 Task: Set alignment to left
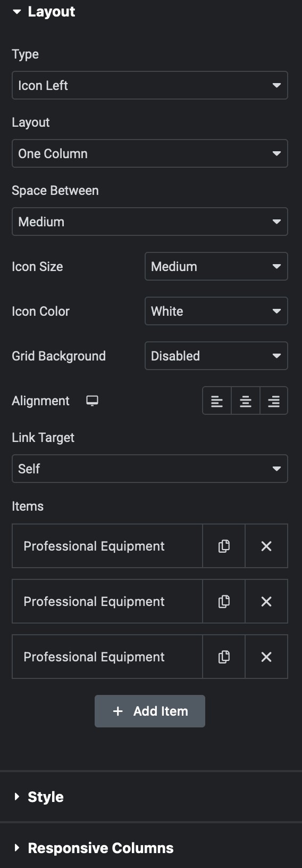(x=217, y=400)
